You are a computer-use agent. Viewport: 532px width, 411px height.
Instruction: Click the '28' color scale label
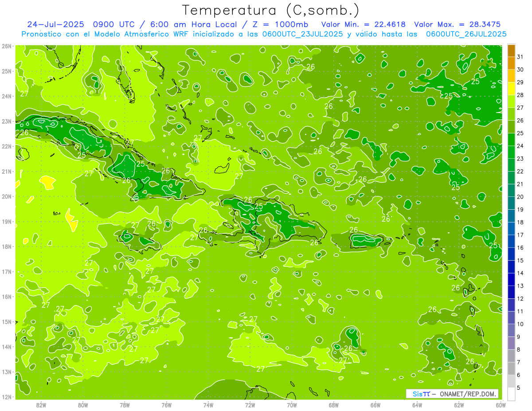point(520,95)
